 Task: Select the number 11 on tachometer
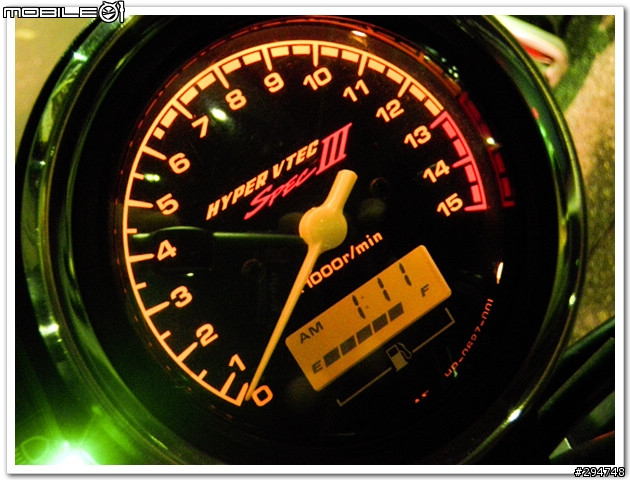point(356,91)
